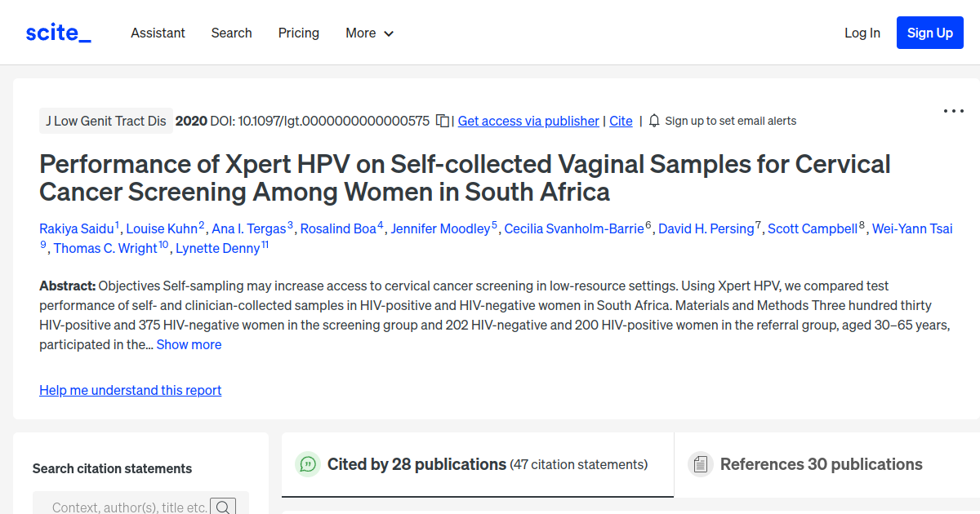Click the references document icon
Screen dimensions: 980x514
click(700, 463)
